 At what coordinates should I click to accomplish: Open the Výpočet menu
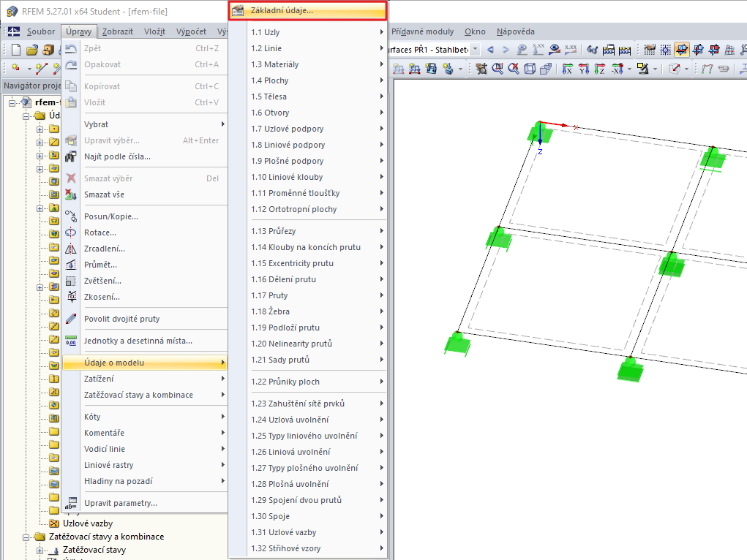[191, 31]
